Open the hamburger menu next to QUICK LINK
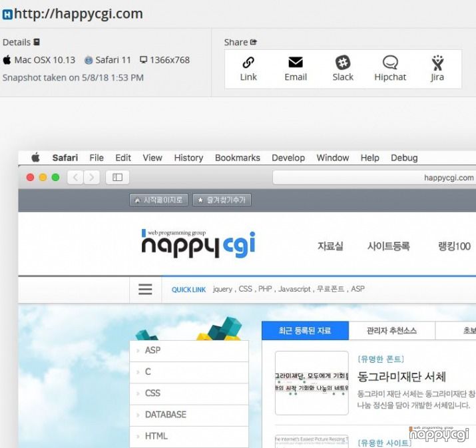This screenshot has height=448, width=476. pyautogui.click(x=145, y=290)
